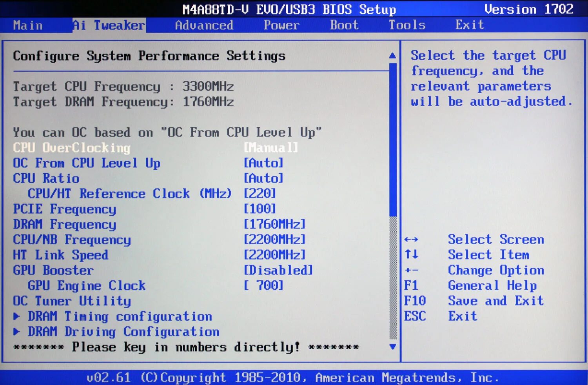Go to the Boot tab
Viewport: 588px width, 385px height.
[344, 25]
